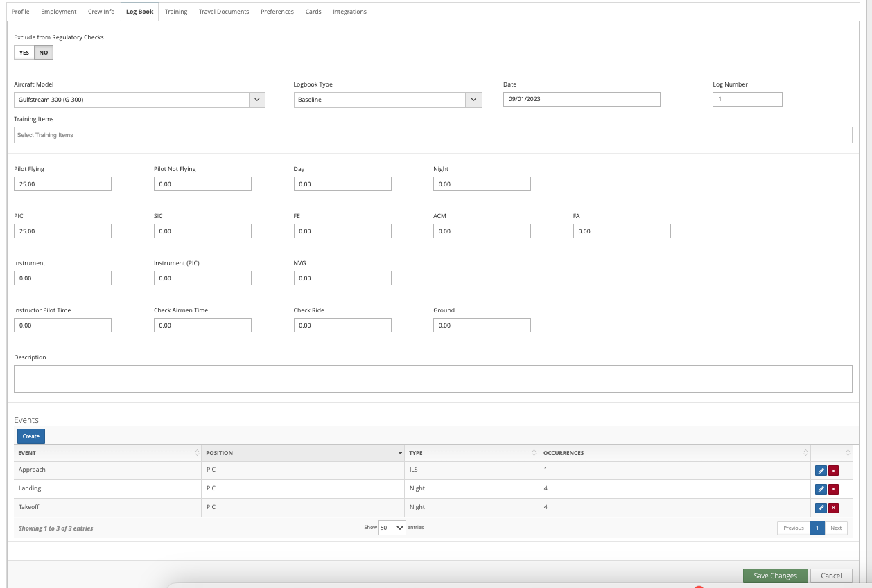Switch to the Training tab
872x588 pixels.
176,12
